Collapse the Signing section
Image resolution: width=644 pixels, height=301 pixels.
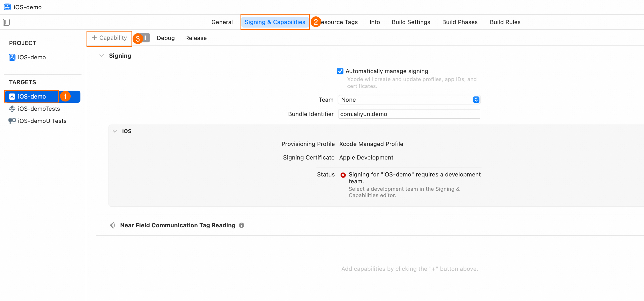coord(102,56)
